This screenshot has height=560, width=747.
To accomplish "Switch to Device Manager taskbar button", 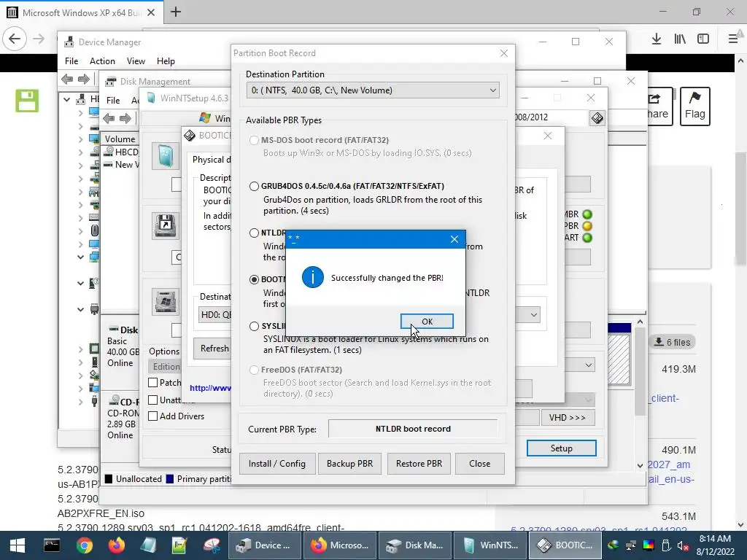I will tap(264, 545).
